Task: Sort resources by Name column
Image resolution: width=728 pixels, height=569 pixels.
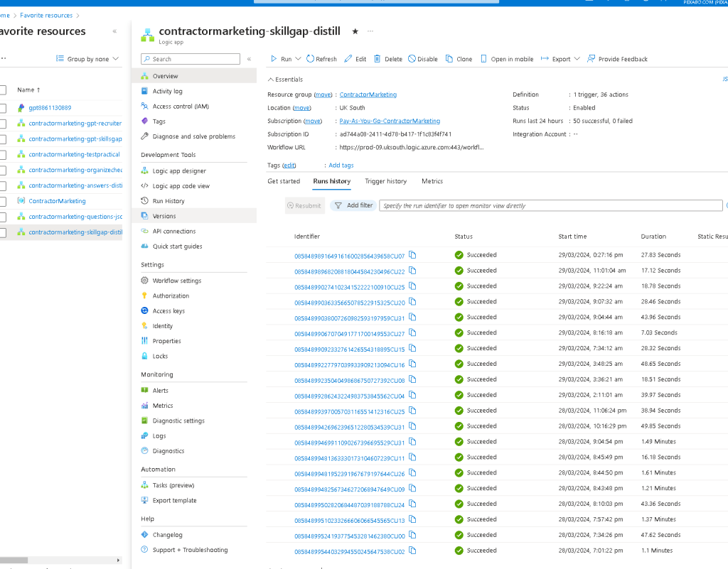Action: [28, 90]
